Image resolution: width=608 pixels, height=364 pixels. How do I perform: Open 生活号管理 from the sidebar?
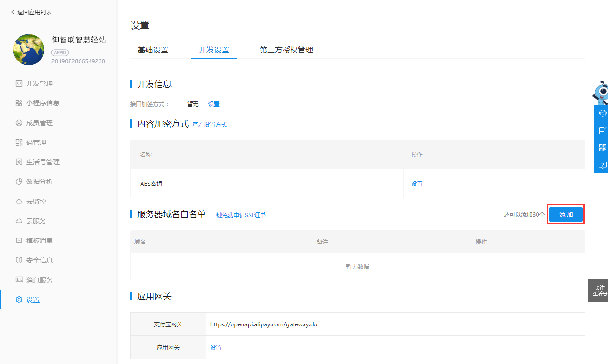pos(19,162)
